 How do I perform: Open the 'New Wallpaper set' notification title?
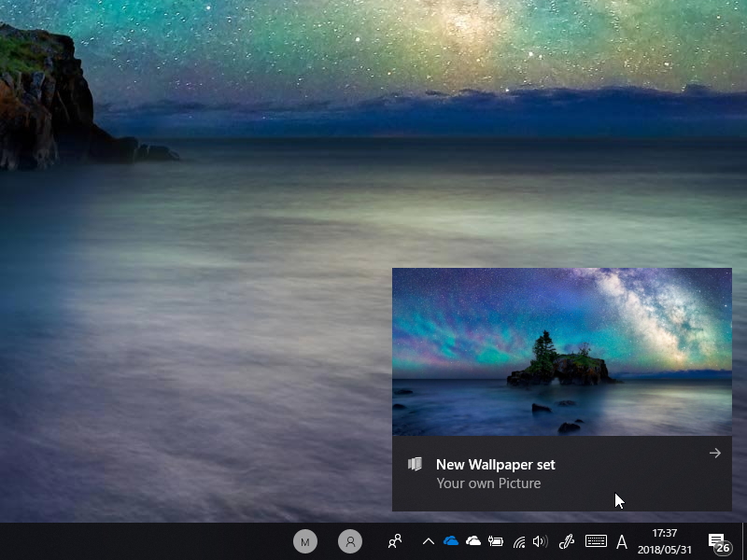[x=496, y=465]
